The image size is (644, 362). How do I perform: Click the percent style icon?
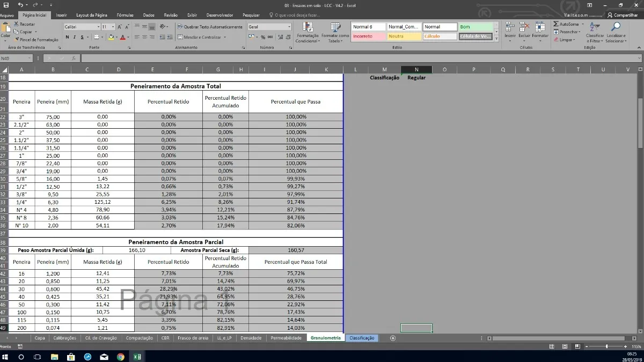(x=262, y=38)
